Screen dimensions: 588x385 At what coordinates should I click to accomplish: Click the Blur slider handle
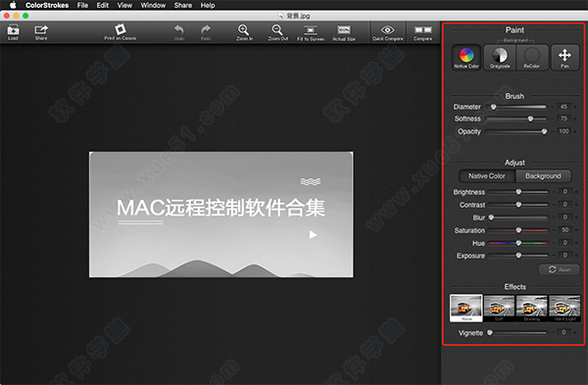pyautogui.click(x=491, y=217)
